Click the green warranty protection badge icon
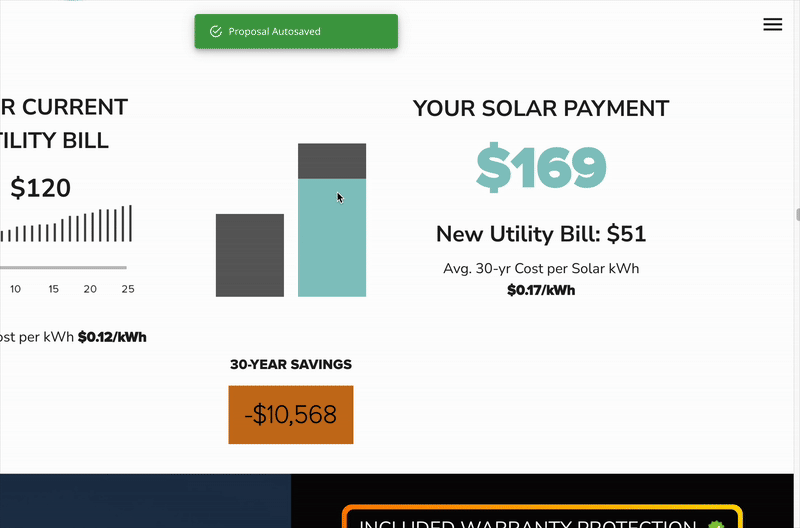800x528 pixels. [x=716, y=523]
